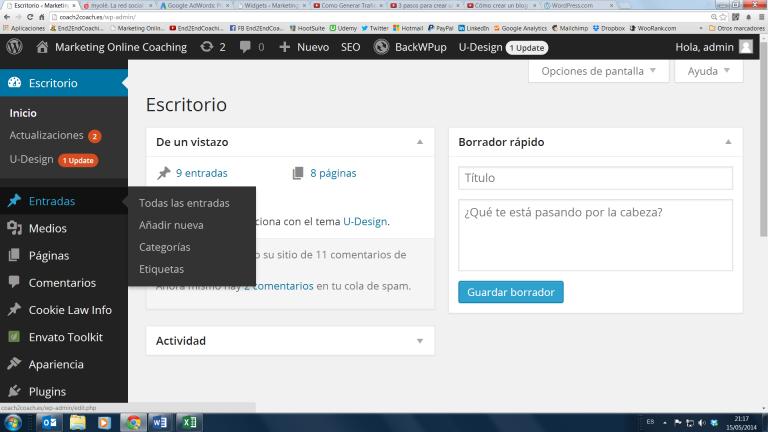The width and height of the screenshot is (768, 432).
Task: Click the Apariencia brush icon
Action: tap(14, 364)
